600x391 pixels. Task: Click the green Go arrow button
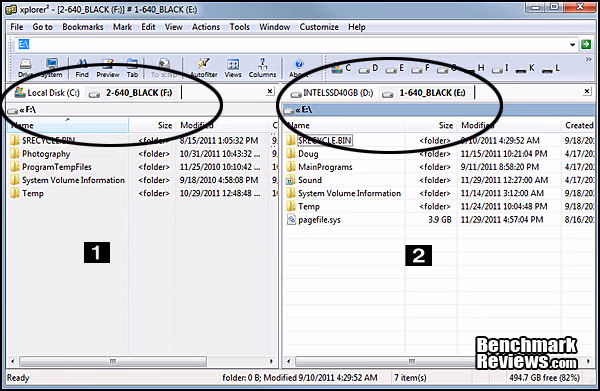[586, 44]
